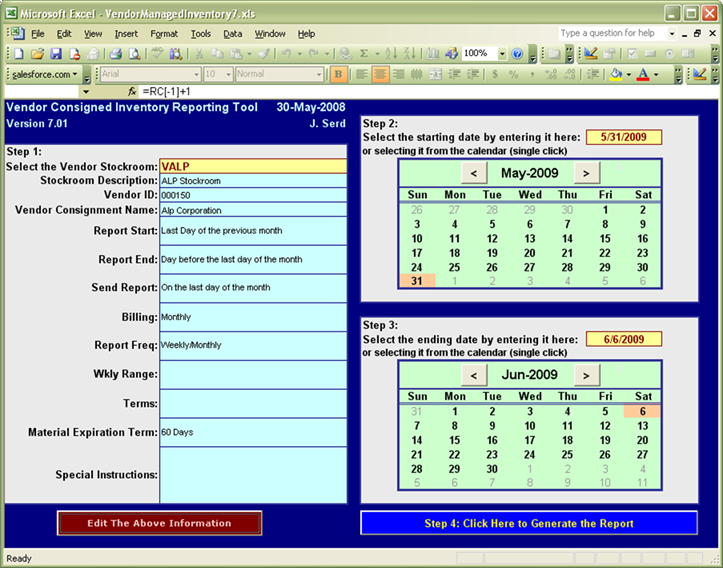The image size is (723, 568).
Task: Open the Font Color dropdown arrow
Action: [x=656, y=74]
